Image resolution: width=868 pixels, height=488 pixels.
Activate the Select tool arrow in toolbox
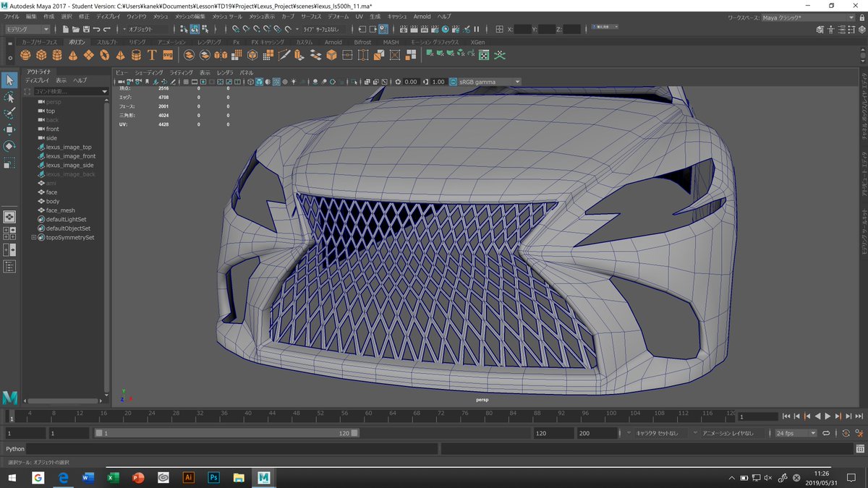[9, 80]
